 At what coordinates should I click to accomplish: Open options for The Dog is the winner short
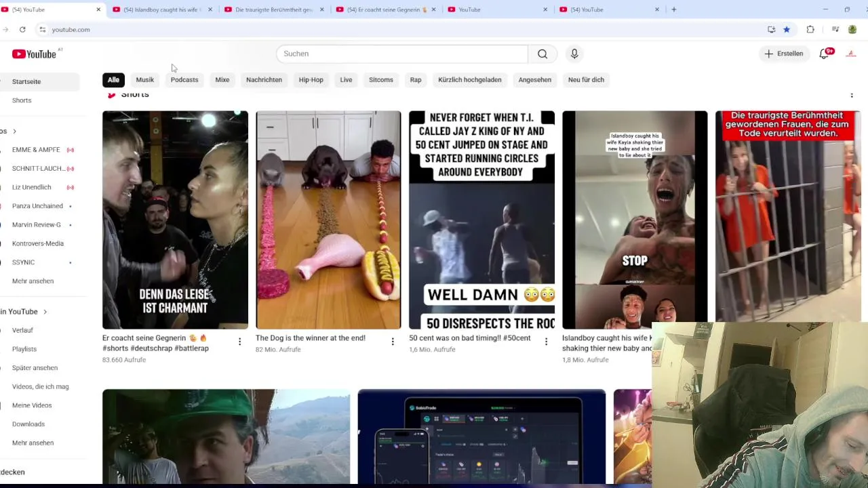(393, 342)
